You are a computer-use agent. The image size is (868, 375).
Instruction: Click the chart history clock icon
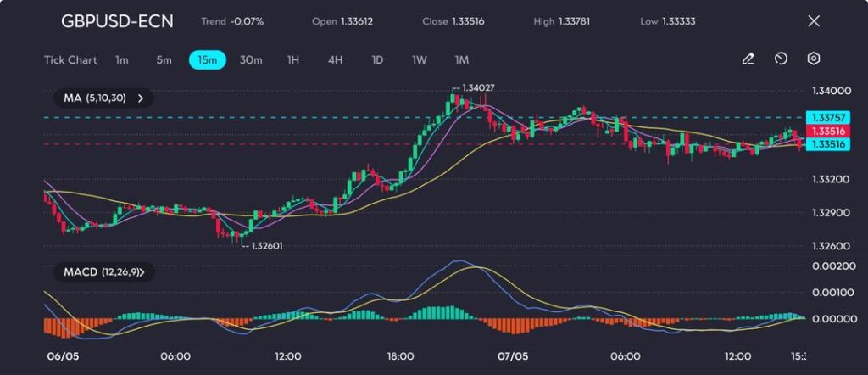click(781, 59)
